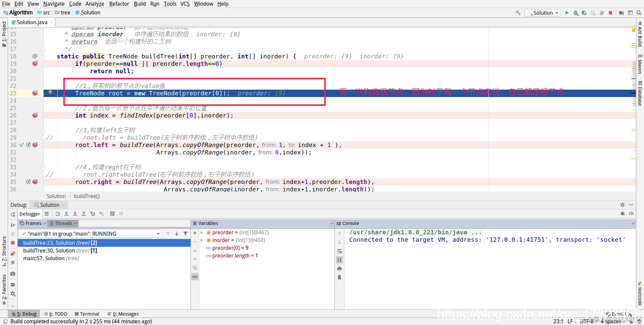The width and height of the screenshot is (644, 325).
Task: Add new watch with plus icon
Action: click(195, 233)
